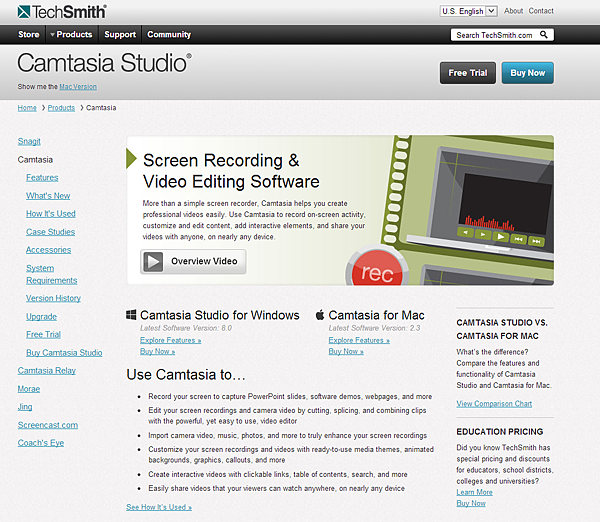Open Camtasia Relay sidebar link
Viewport: 600px width, 522px height.
point(47,370)
